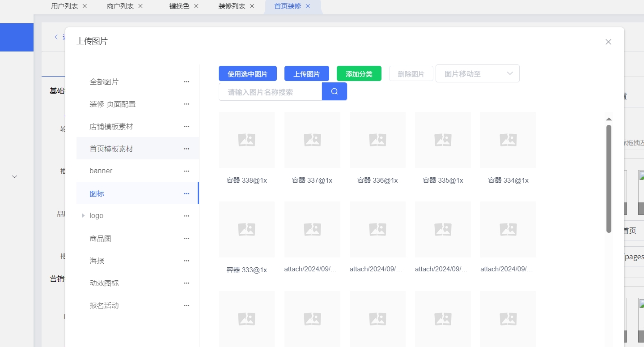The image size is (644, 347).
Task: Switch to the 商户列表 tab
Action: coord(121,6)
